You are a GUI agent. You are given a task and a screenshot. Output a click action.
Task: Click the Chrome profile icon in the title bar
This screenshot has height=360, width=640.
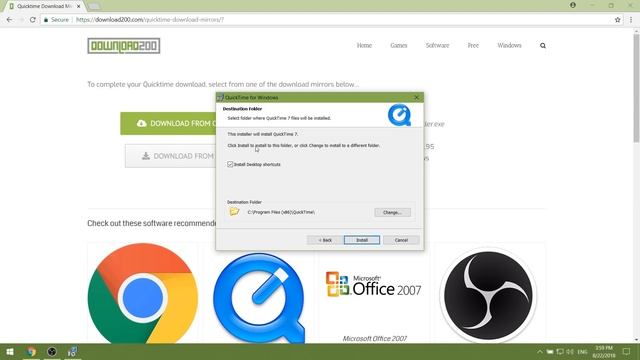573,5
